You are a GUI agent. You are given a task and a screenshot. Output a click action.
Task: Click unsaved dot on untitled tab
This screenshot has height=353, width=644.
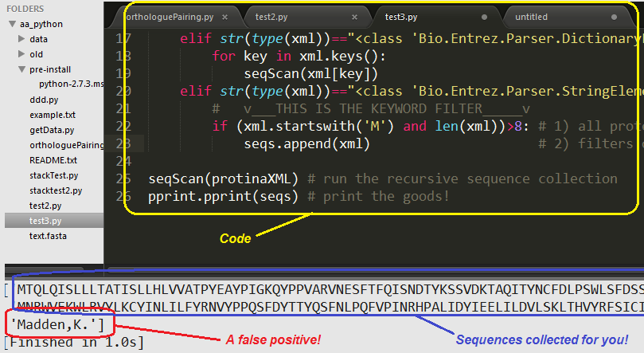(x=614, y=17)
